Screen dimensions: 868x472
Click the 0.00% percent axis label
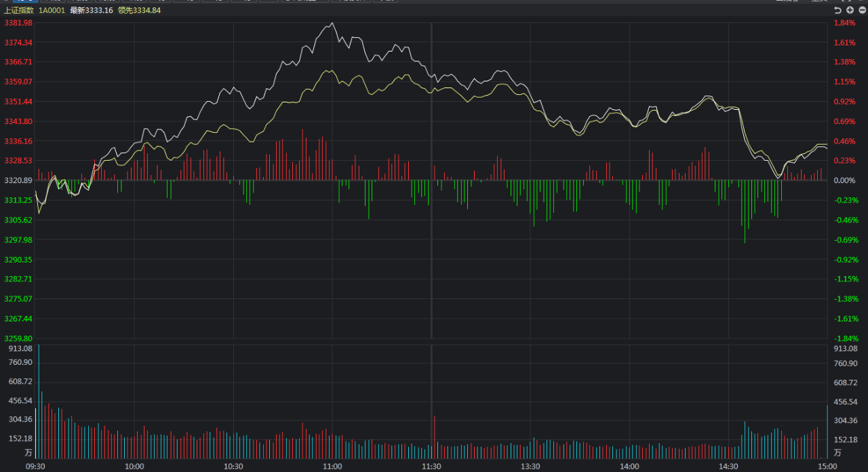844,180
